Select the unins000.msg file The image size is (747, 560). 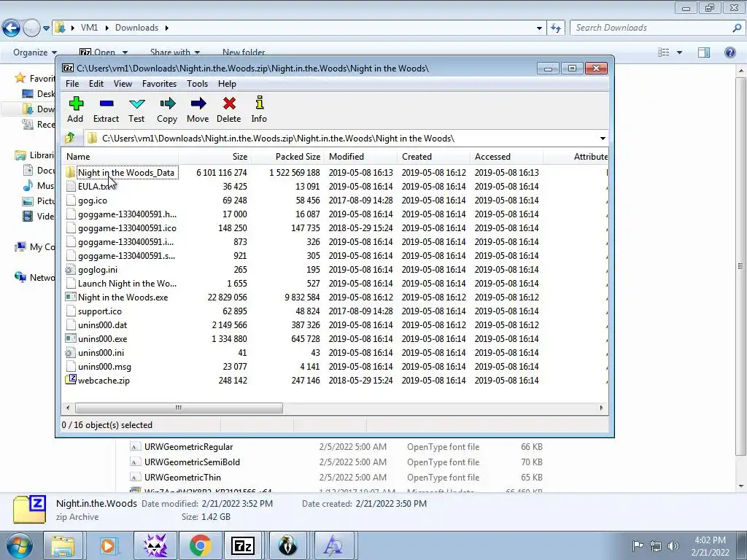click(x=104, y=367)
